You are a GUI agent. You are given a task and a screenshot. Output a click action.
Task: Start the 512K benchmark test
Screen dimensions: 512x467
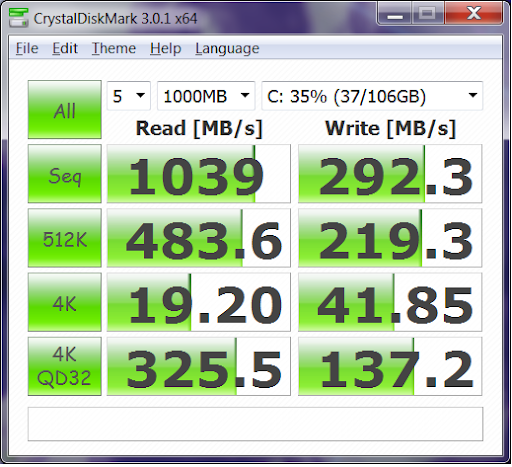[65, 238]
